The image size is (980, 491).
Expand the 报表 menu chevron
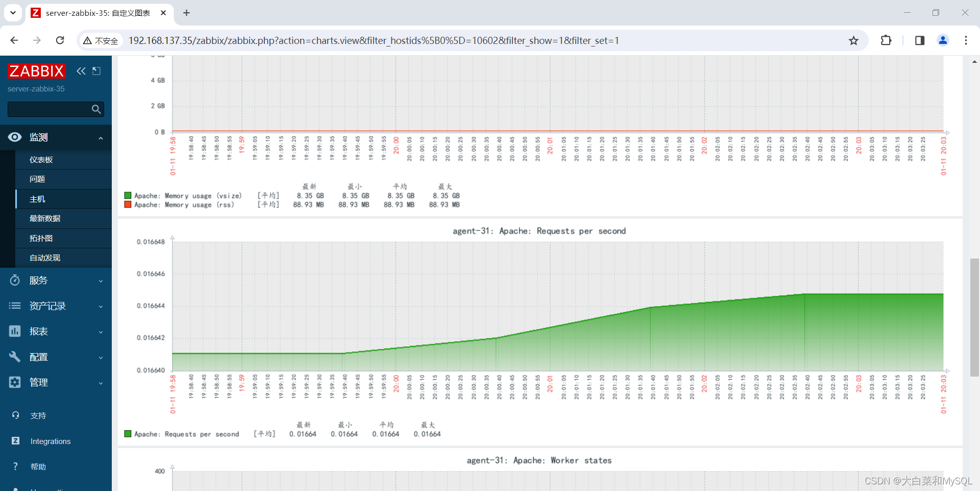coord(101,332)
